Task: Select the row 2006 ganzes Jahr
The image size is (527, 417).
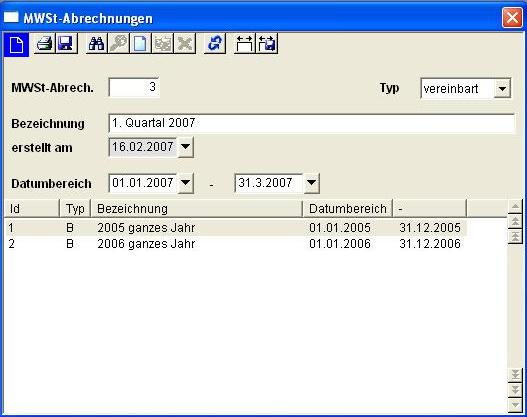Action: pyautogui.click(x=236, y=244)
